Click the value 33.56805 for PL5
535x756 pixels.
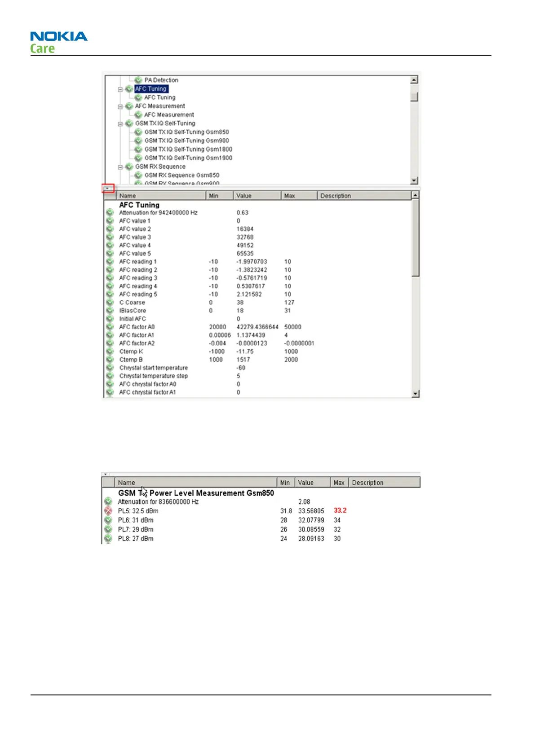[311, 511]
